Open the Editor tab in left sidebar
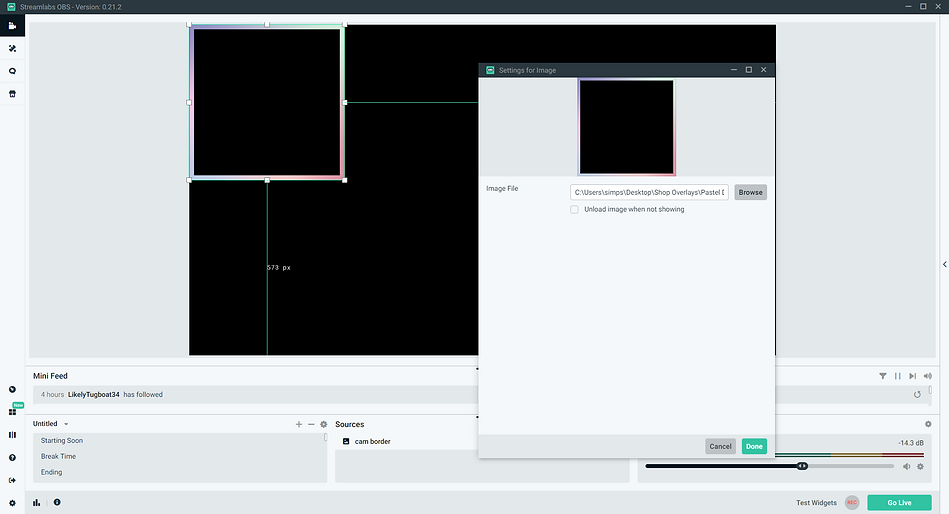This screenshot has width=949, height=514. [12, 25]
